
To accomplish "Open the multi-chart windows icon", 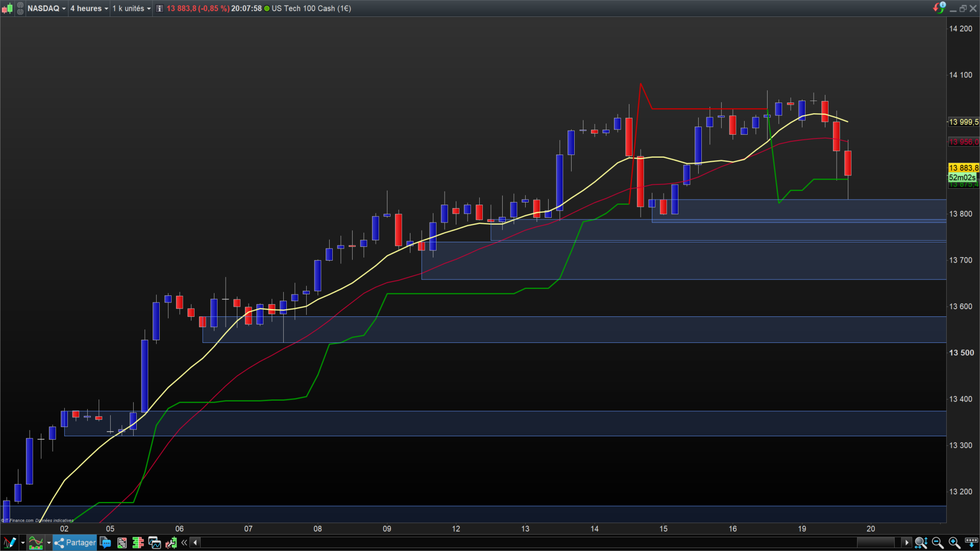I will pyautogui.click(x=154, y=542).
